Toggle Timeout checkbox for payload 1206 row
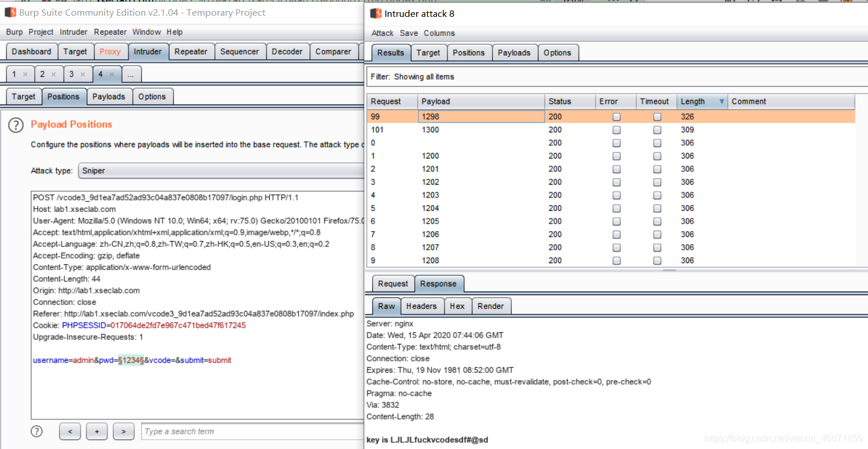This screenshot has width=868, height=449. (x=657, y=235)
